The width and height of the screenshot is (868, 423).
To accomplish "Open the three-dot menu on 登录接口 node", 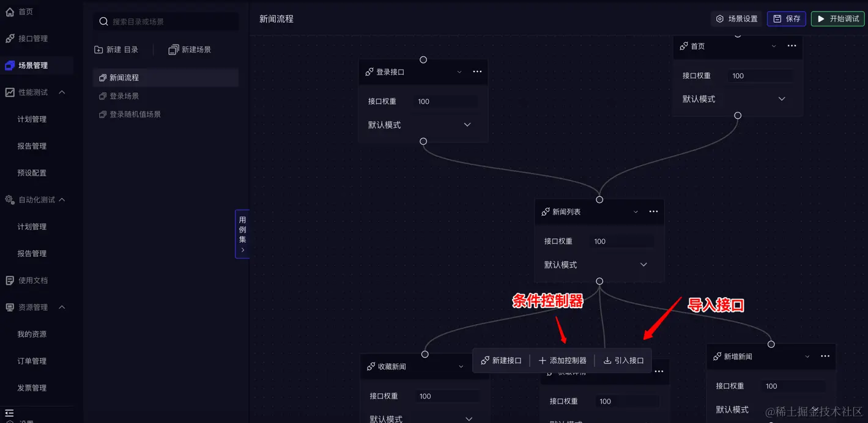I will [x=478, y=72].
